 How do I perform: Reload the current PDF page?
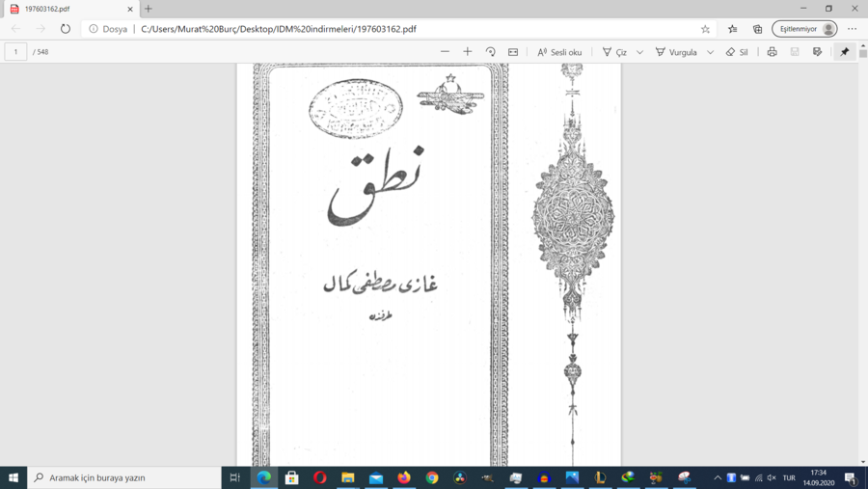pyautogui.click(x=66, y=29)
